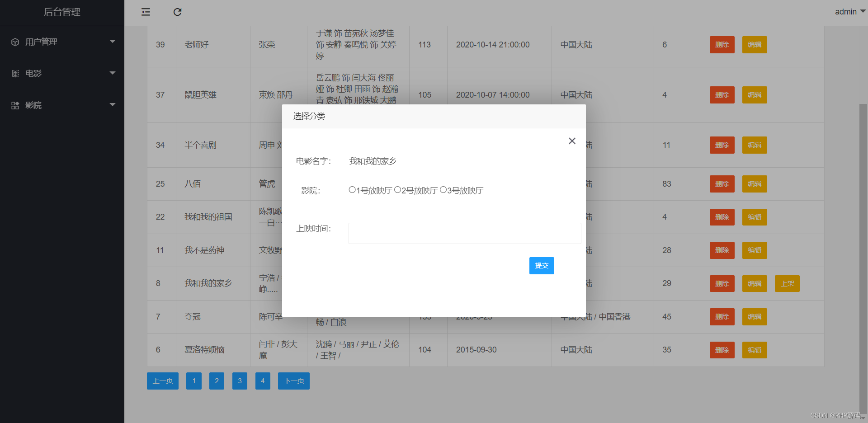Delete the 我不是药神 movie row
Image resolution: width=868 pixels, height=423 pixels.
(722, 250)
